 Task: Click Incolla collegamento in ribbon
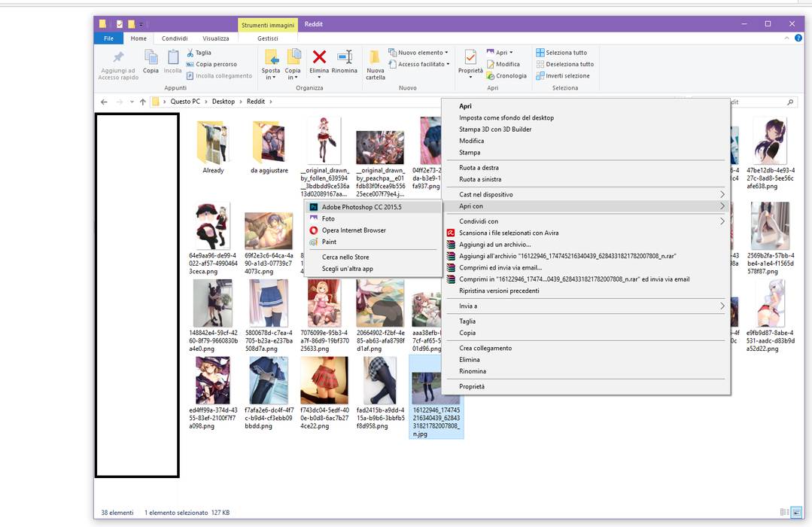(x=219, y=75)
